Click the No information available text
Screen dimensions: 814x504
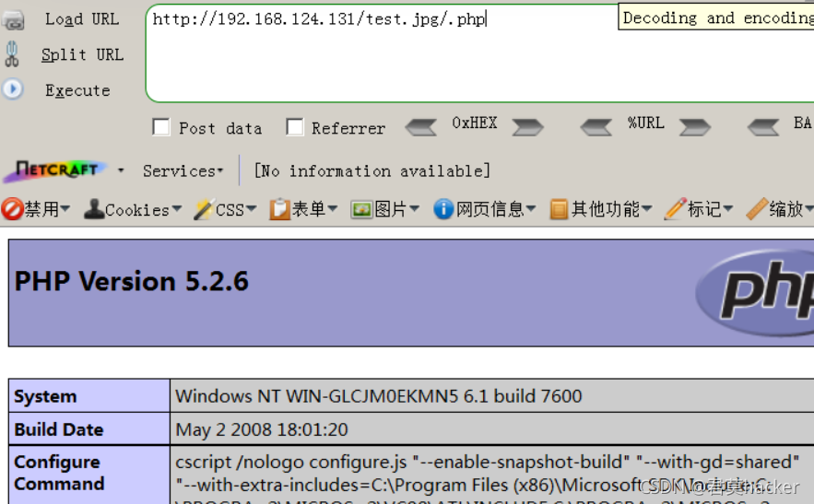point(372,170)
